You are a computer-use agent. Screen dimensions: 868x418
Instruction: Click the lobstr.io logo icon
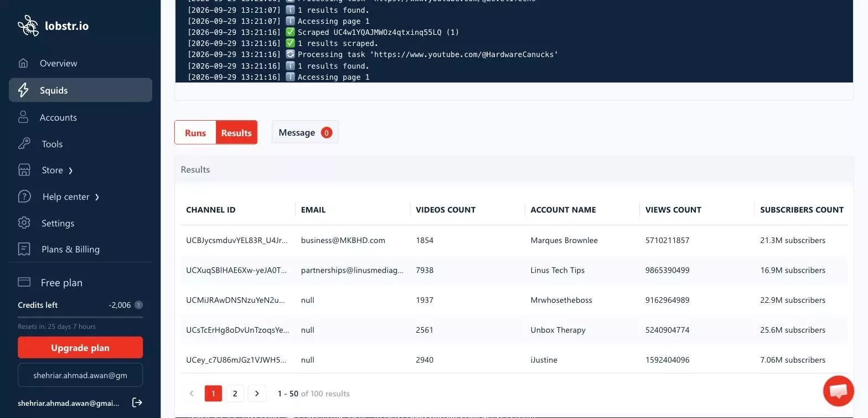[x=28, y=25]
